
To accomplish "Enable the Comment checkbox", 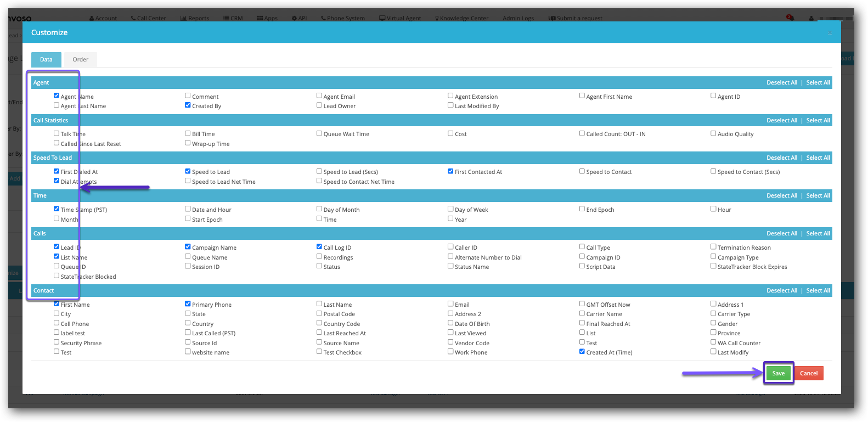I will tap(188, 95).
